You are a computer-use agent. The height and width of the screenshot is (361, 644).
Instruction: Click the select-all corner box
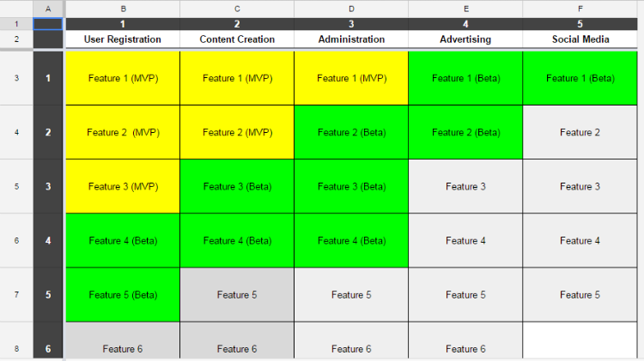point(16,8)
